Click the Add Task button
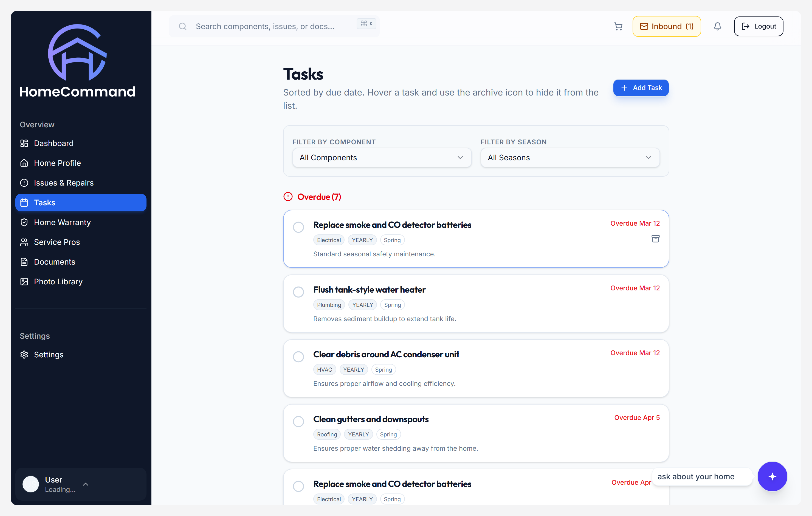The width and height of the screenshot is (812, 516). coord(641,88)
